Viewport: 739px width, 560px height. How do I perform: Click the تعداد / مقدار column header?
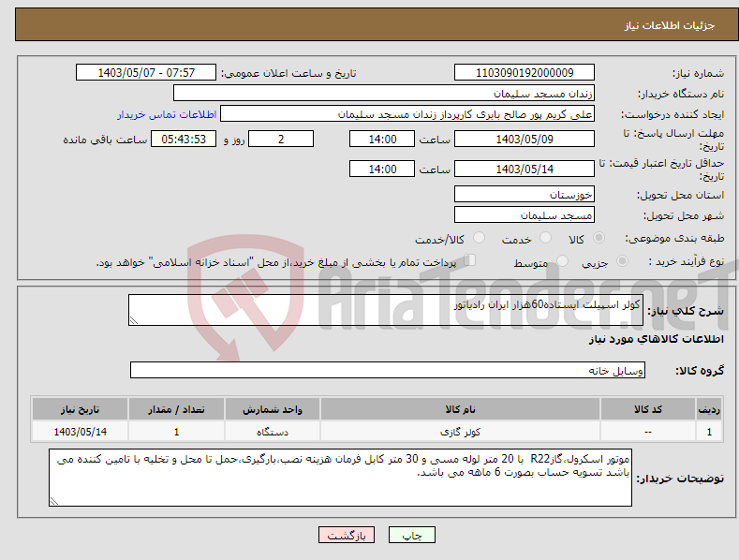(176, 409)
